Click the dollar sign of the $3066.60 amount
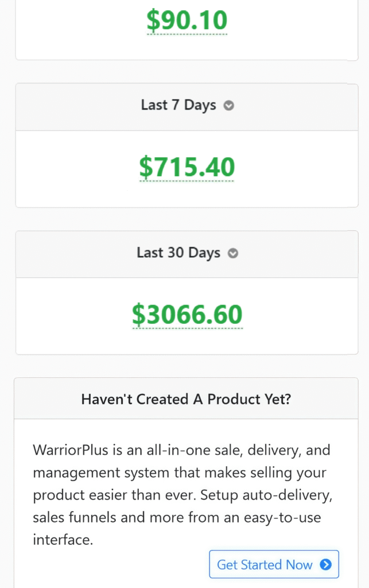The image size is (369, 588). [x=139, y=314]
